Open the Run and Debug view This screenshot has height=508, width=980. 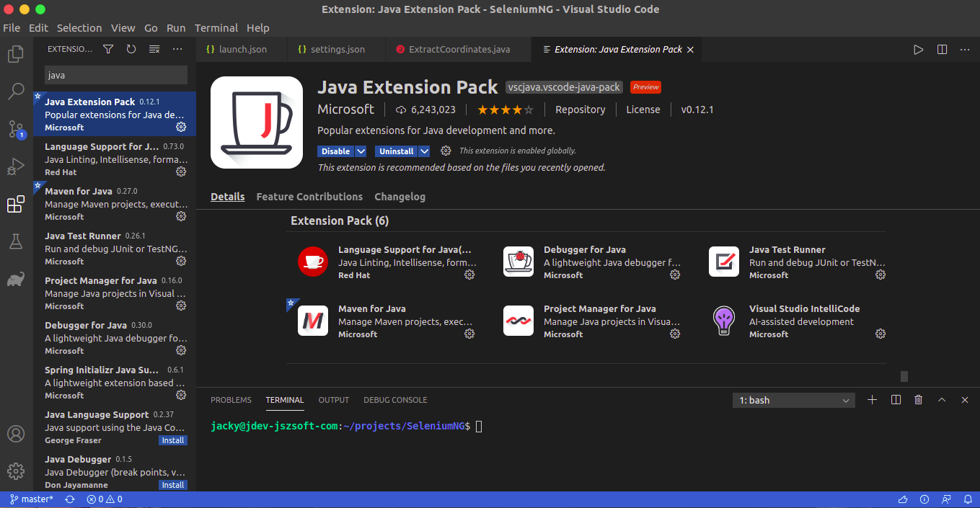click(x=16, y=166)
